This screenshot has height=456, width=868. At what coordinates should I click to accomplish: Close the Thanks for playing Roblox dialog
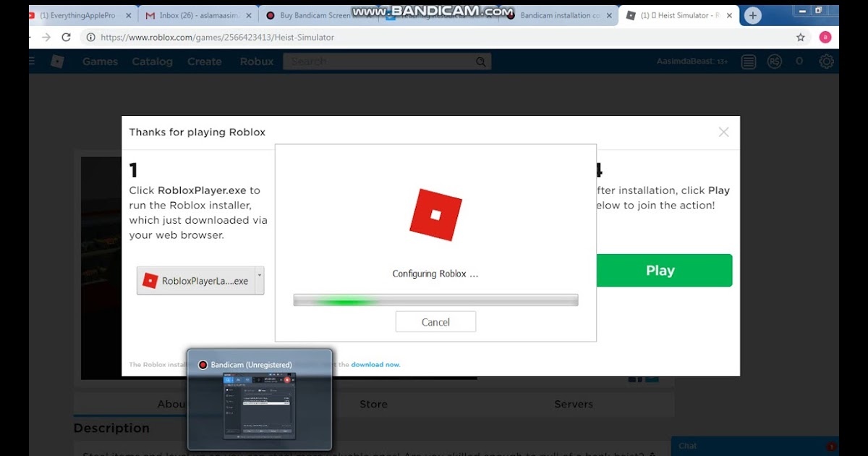(723, 132)
